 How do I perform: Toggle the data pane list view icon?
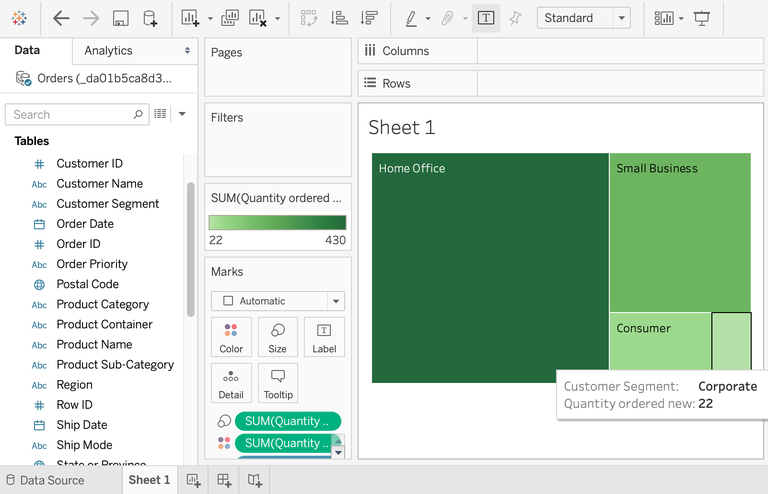160,114
